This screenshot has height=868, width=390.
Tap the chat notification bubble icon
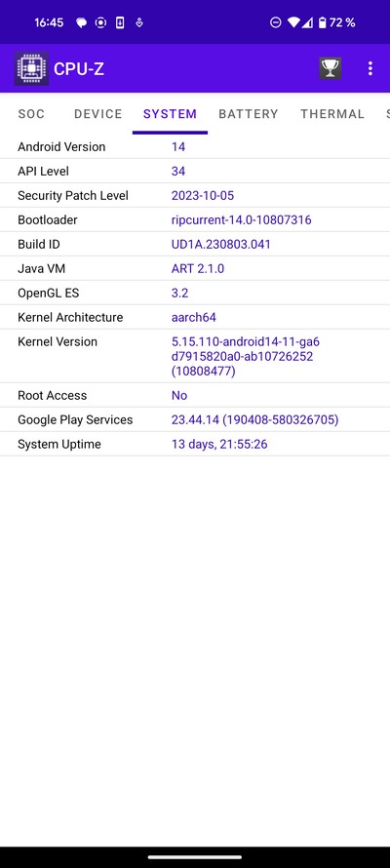81,23
